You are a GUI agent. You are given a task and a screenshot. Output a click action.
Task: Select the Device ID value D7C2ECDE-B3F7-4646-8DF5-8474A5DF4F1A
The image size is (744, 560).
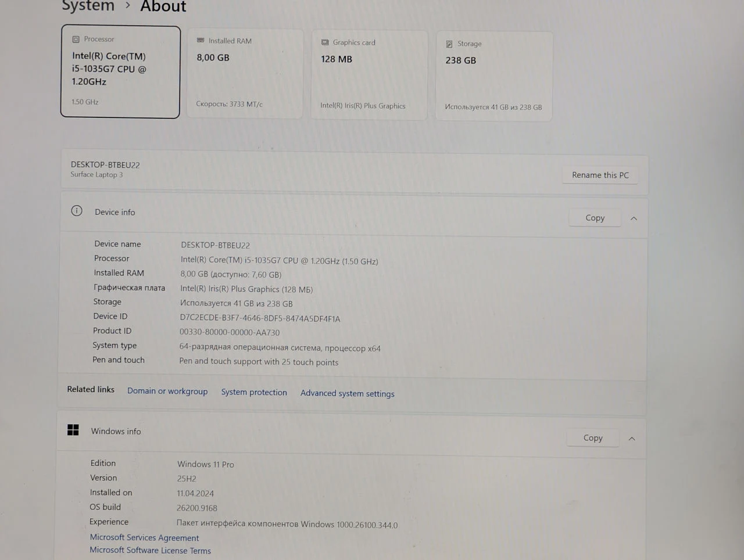pos(260,318)
